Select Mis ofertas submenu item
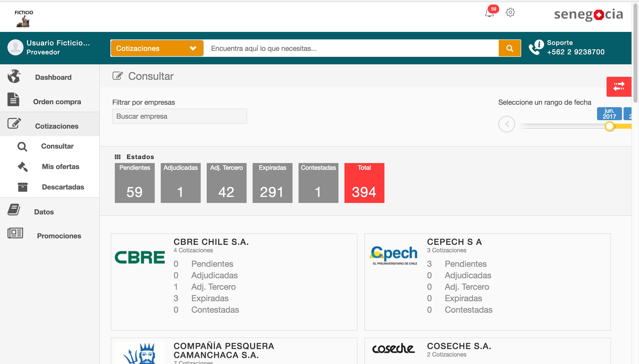Screen dimensions: 639x364 61,167
